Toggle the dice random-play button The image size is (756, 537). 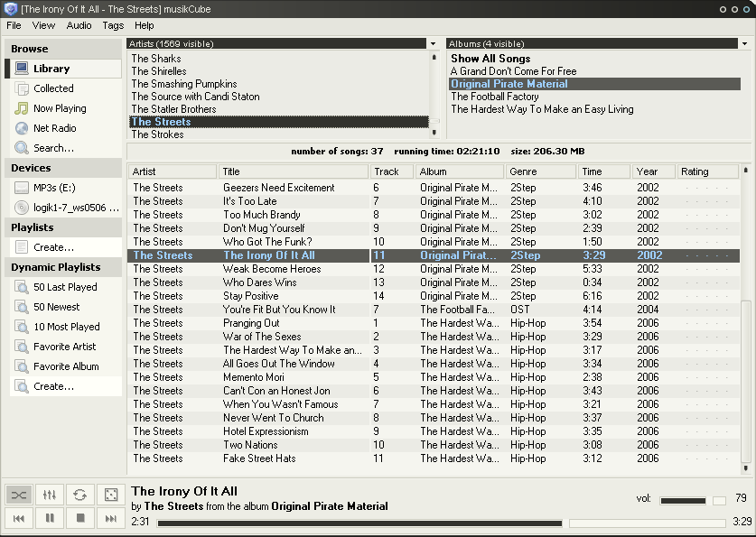tap(111, 495)
